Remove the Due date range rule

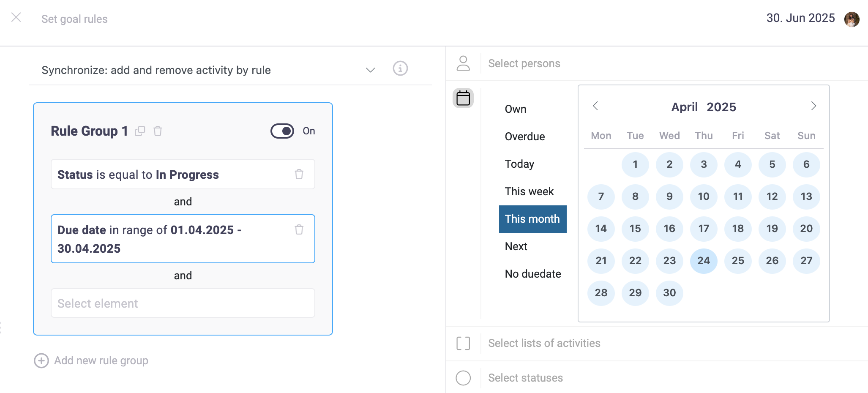pyautogui.click(x=299, y=229)
